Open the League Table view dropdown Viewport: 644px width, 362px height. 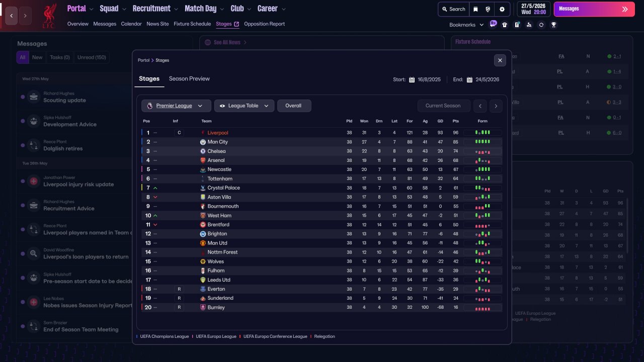pyautogui.click(x=245, y=106)
